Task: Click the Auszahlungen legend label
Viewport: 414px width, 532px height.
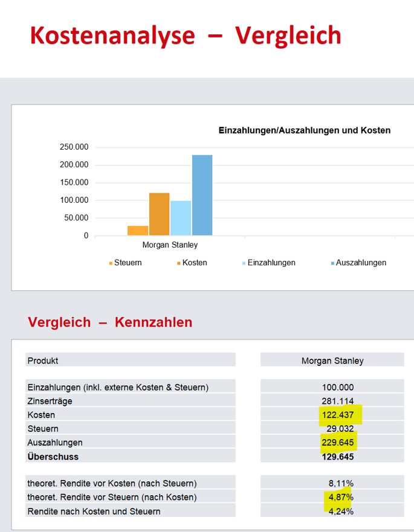Action: click(361, 263)
